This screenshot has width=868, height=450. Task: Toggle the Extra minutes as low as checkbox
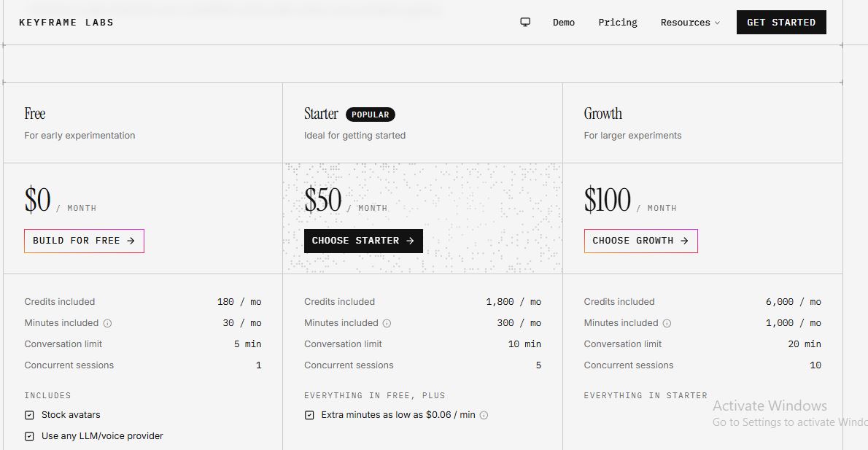pyautogui.click(x=309, y=415)
